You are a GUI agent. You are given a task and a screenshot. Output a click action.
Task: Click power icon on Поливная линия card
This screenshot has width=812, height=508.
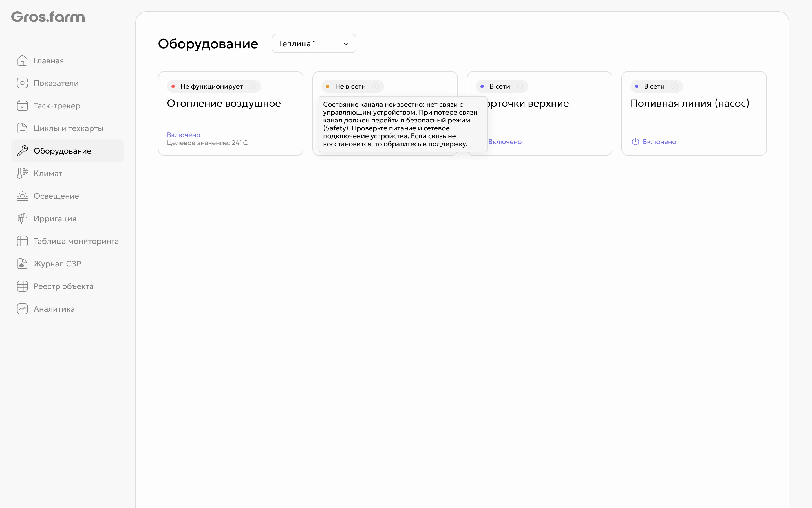635,142
